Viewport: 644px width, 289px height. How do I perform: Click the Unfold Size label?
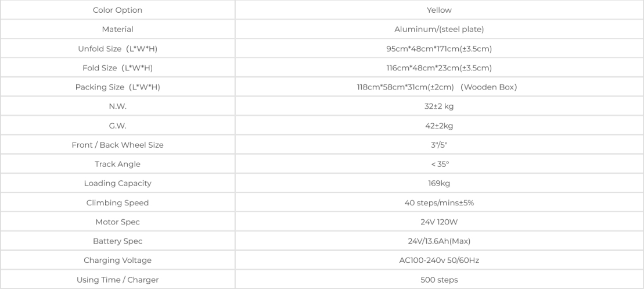[x=117, y=48]
